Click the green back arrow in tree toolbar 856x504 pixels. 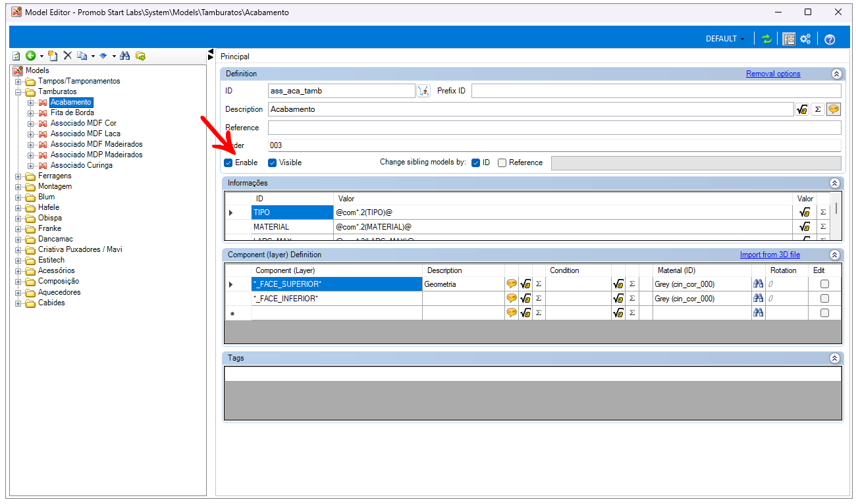30,56
